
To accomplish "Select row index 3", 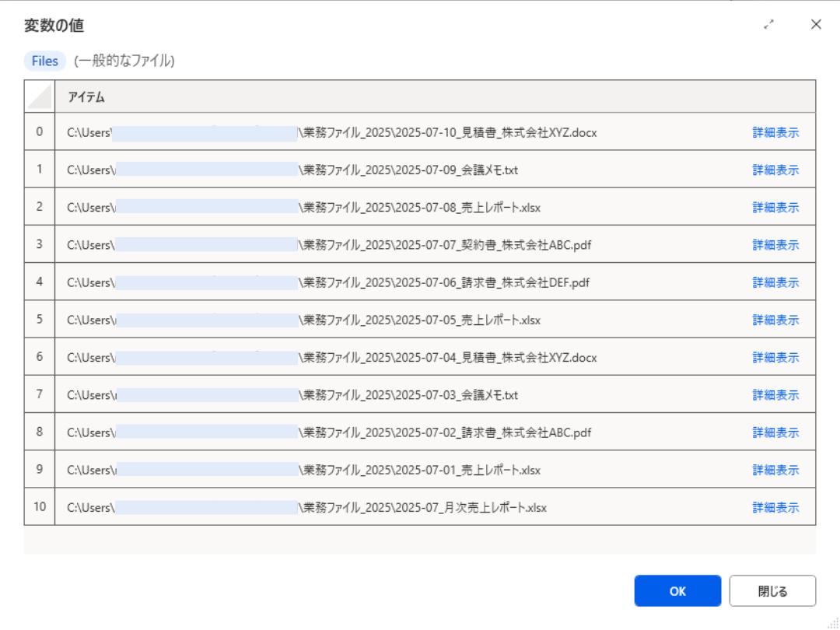I will click(40, 244).
